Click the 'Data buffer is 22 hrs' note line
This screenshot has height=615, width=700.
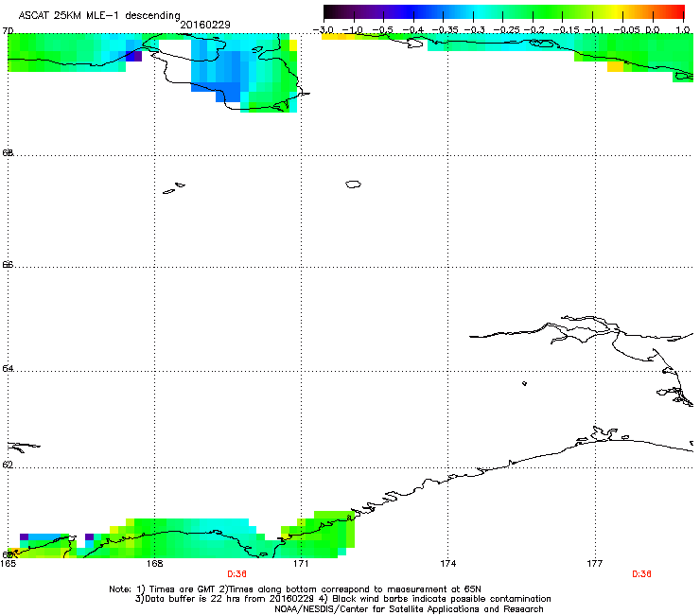pyautogui.click(x=342, y=599)
